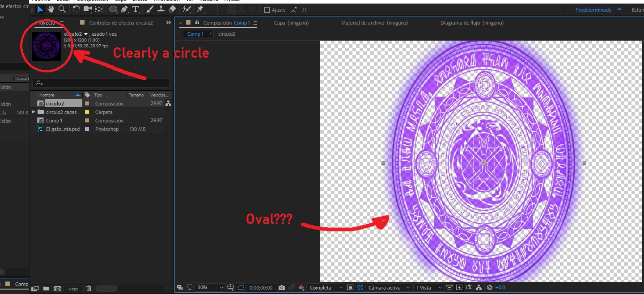The width and height of the screenshot is (644, 294).
Task: Open the 50% magnification dropdown
Action: click(x=210, y=288)
